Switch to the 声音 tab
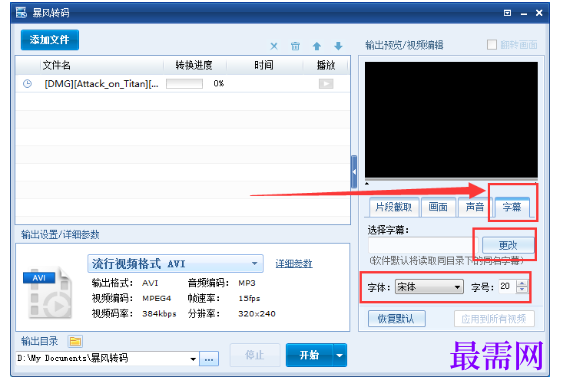Screen dimensions: 562x387 point(475,207)
